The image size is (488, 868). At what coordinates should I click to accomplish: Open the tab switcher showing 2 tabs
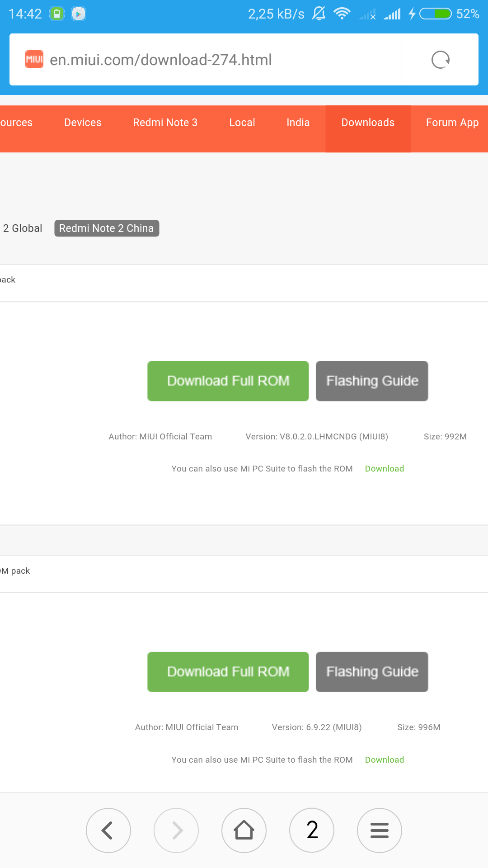(x=312, y=830)
